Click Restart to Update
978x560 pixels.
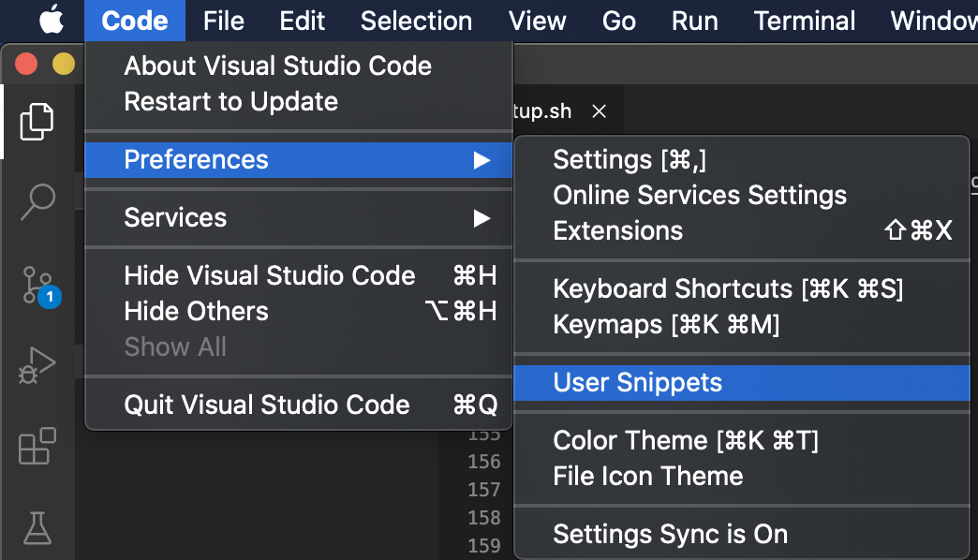pyautogui.click(x=230, y=101)
